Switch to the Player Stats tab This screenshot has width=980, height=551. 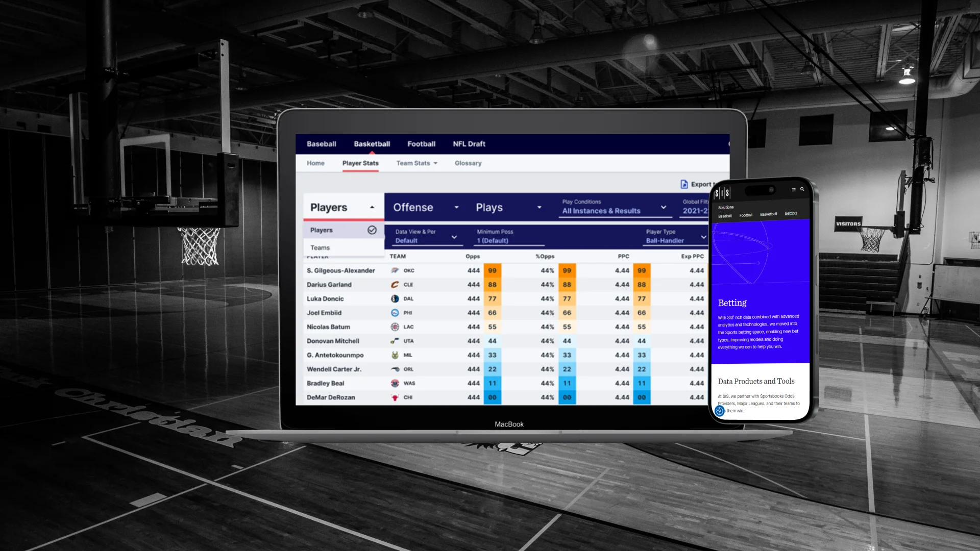pyautogui.click(x=360, y=163)
